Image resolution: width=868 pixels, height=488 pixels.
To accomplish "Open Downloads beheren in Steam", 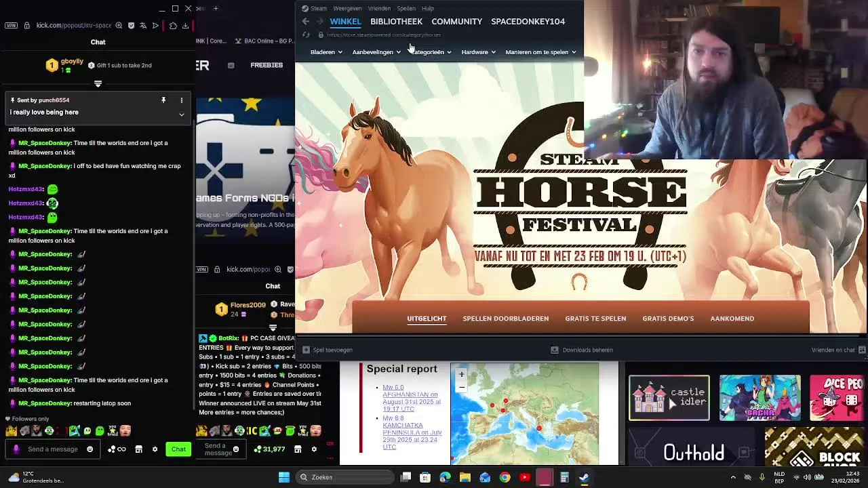I will (582, 350).
